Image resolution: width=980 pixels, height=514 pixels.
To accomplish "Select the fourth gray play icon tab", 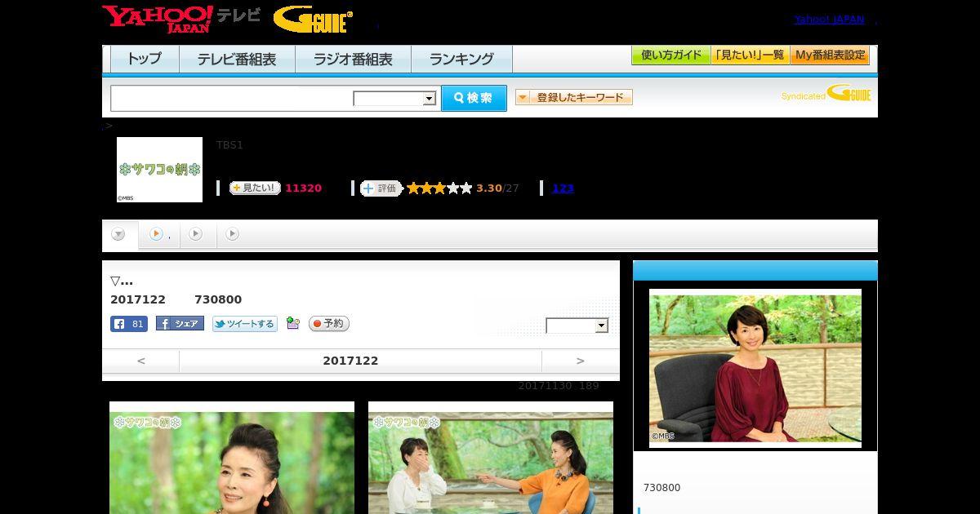I will coord(233,234).
